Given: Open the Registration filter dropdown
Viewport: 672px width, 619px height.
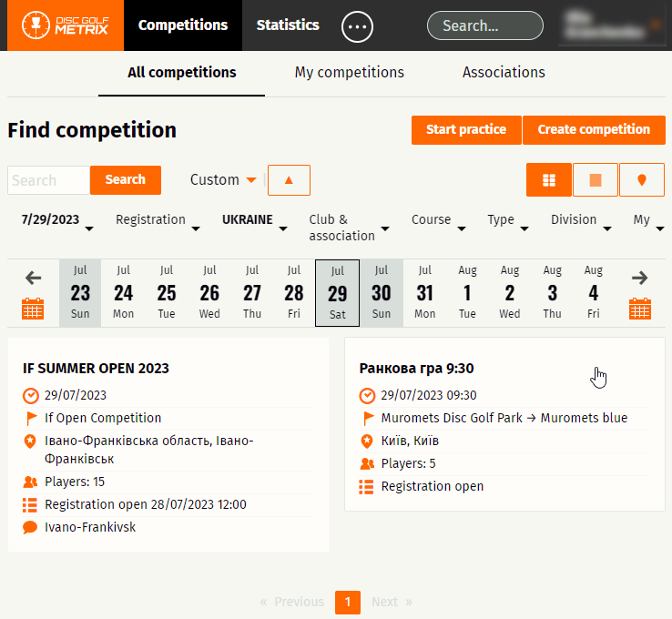Looking at the screenshot, I should [x=157, y=220].
